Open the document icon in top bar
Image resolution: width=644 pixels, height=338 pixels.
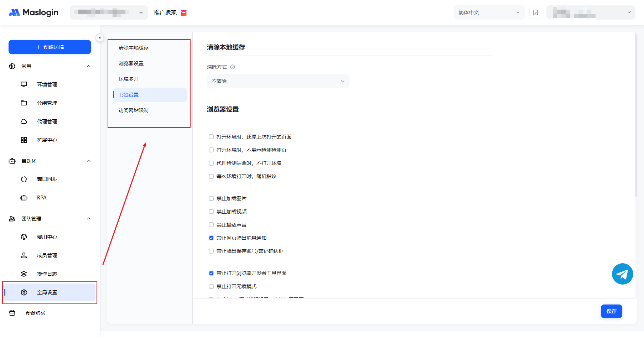point(535,12)
